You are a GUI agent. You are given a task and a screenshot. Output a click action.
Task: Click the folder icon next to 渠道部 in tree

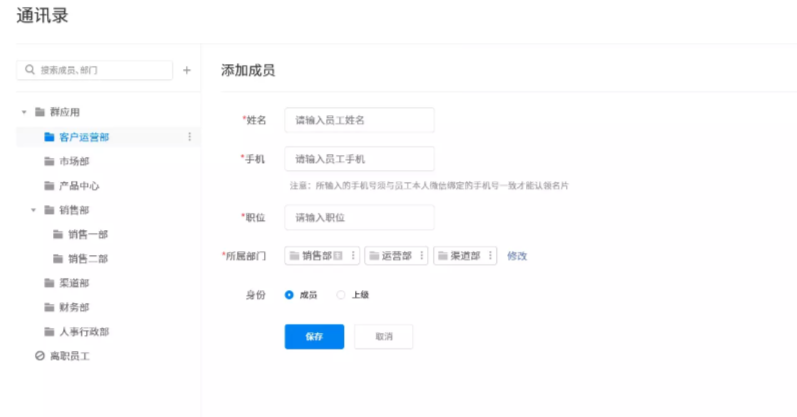tap(49, 283)
